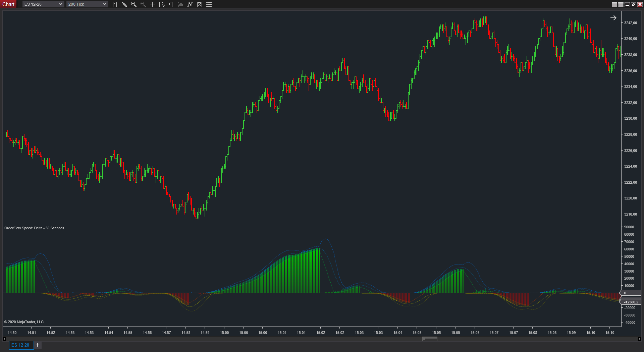The height and width of the screenshot is (352, 644).
Task: Click the right scroll arrow of scrollbar
Action: tap(639, 339)
